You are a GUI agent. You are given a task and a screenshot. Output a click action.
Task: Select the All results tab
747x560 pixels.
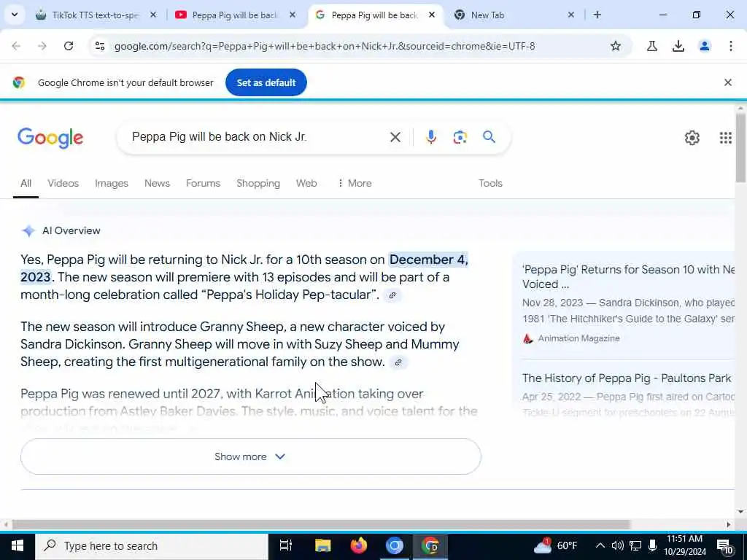[26, 183]
